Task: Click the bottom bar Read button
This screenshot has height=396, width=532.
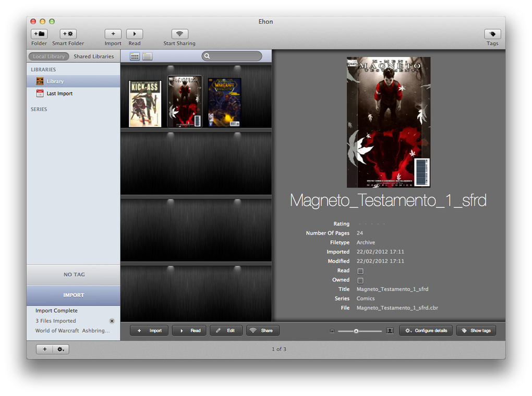Action: pos(189,330)
